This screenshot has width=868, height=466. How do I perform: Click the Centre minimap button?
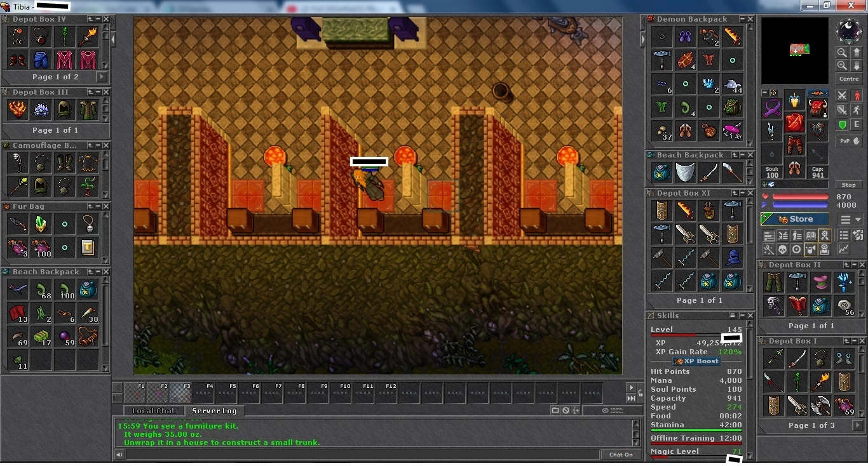tap(849, 79)
